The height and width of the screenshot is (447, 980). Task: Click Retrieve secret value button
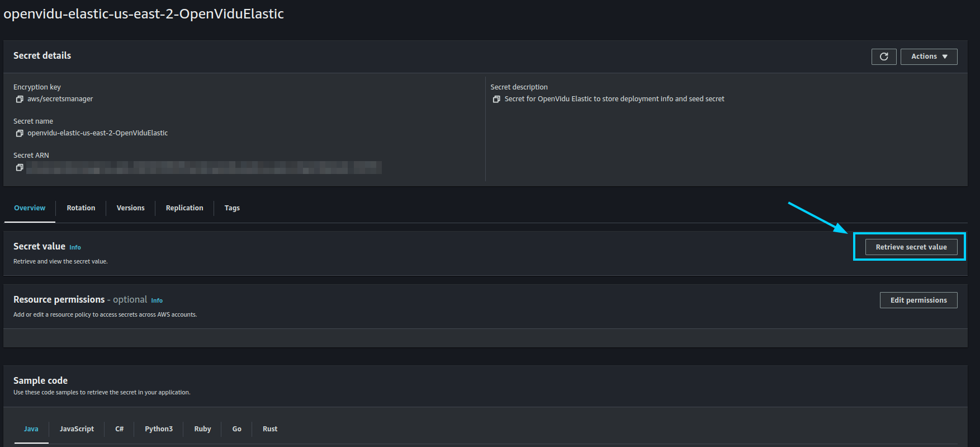coord(911,247)
